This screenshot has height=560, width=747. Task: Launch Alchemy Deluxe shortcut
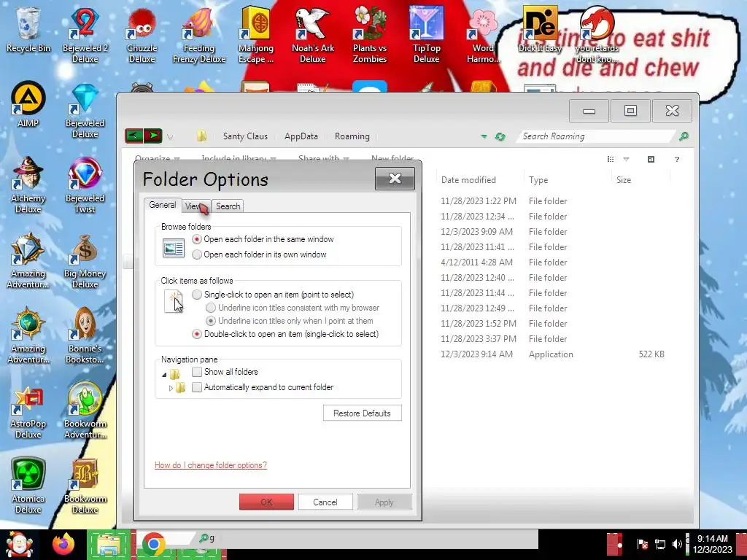28,184
